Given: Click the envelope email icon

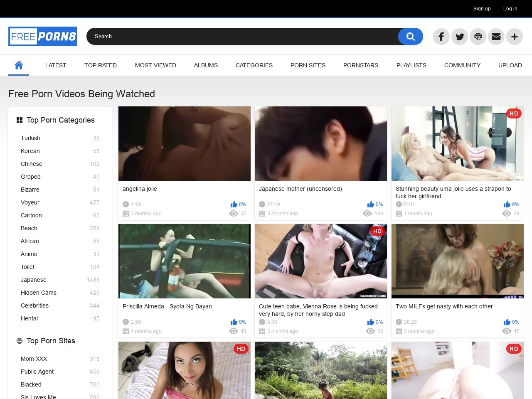Looking at the screenshot, I should (x=496, y=37).
